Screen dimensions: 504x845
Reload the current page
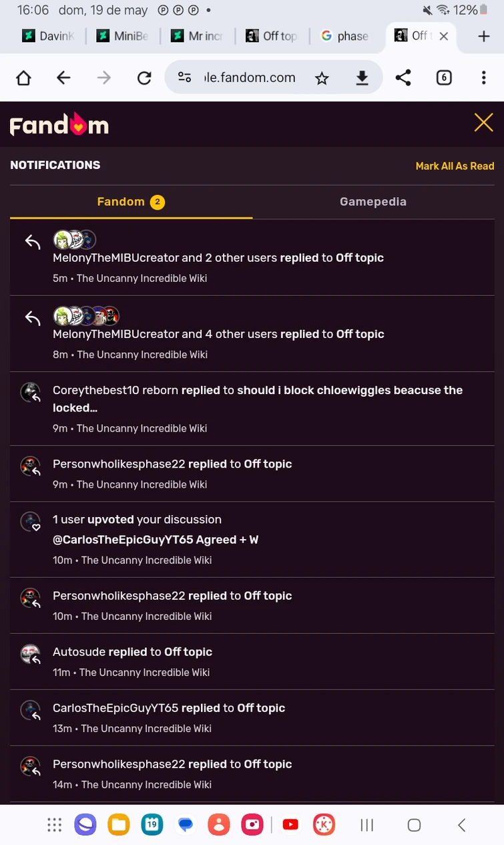pos(144,77)
